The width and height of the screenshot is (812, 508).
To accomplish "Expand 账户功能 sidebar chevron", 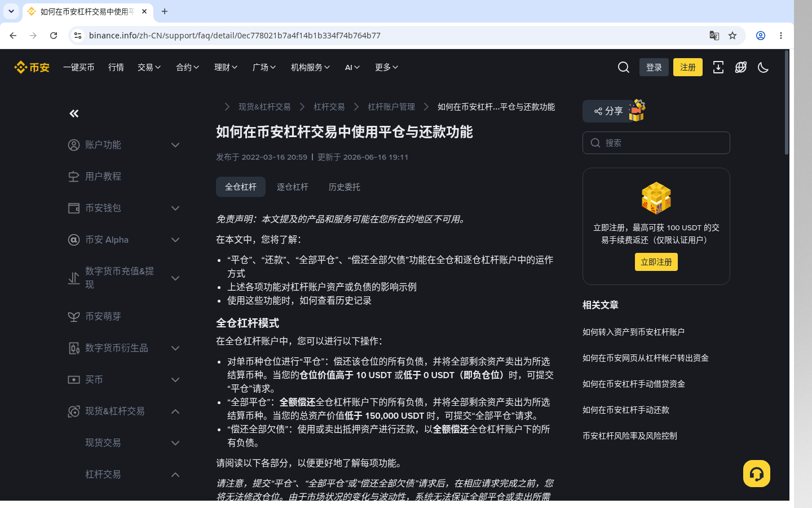I will pos(175,145).
